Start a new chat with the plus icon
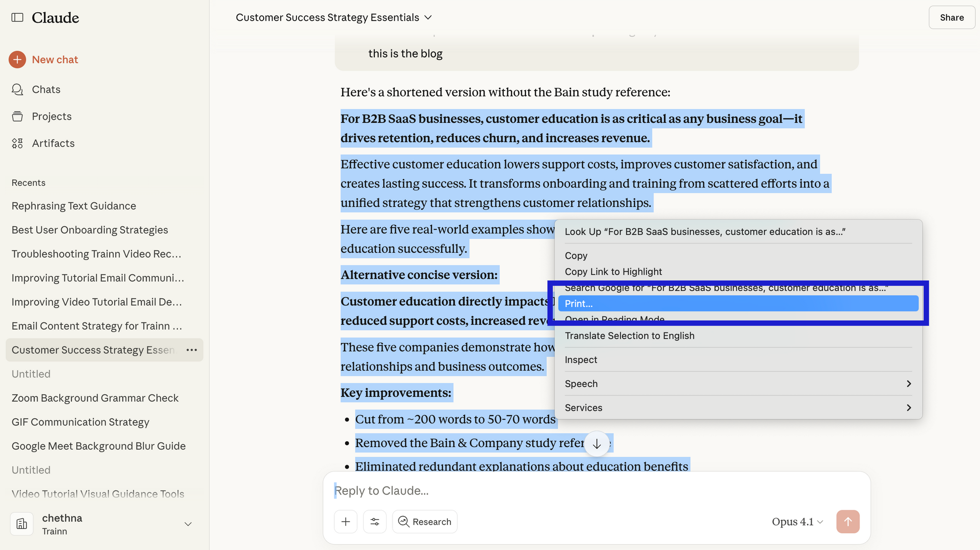Screen dimensions: 980x550 [18, 59]
